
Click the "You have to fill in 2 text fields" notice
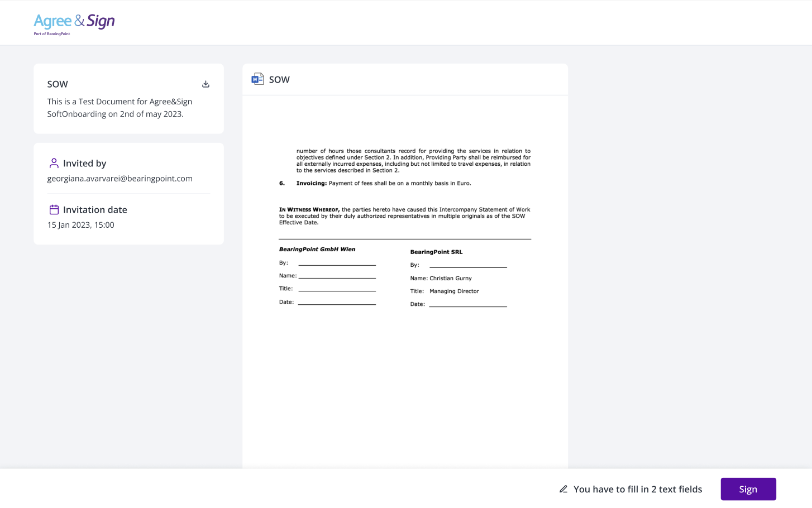tap(638, 489)
